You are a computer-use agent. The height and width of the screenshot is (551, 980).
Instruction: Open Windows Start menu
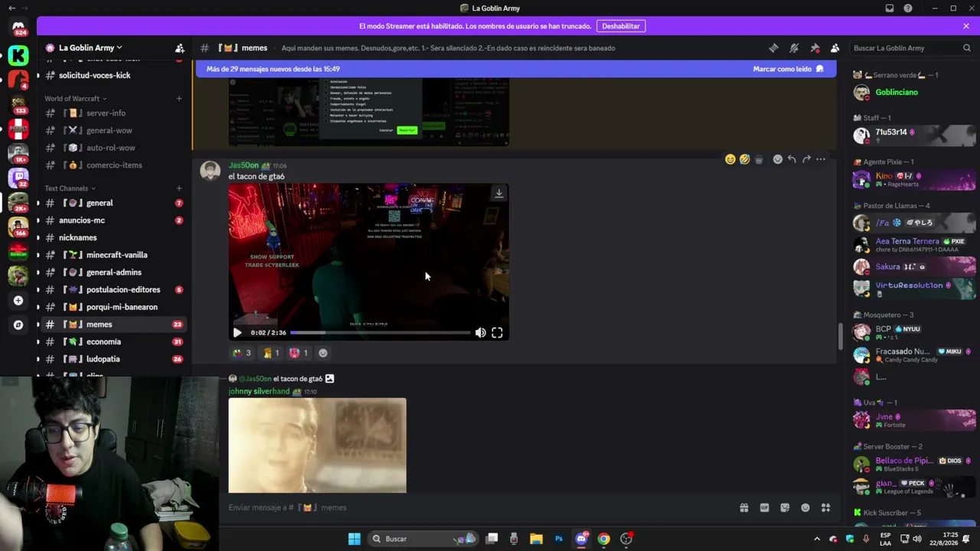click(x=354, y=539)
